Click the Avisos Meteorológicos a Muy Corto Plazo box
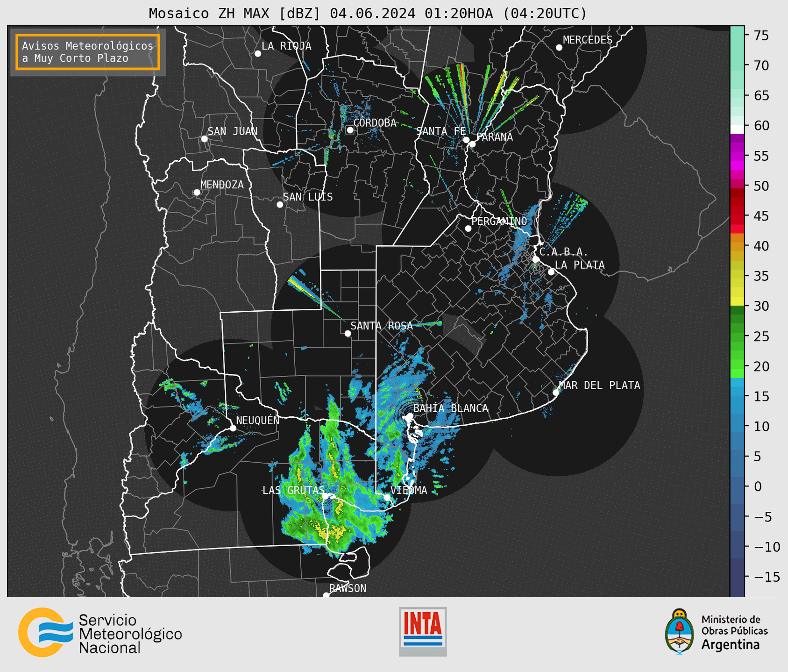 point(88,52)
